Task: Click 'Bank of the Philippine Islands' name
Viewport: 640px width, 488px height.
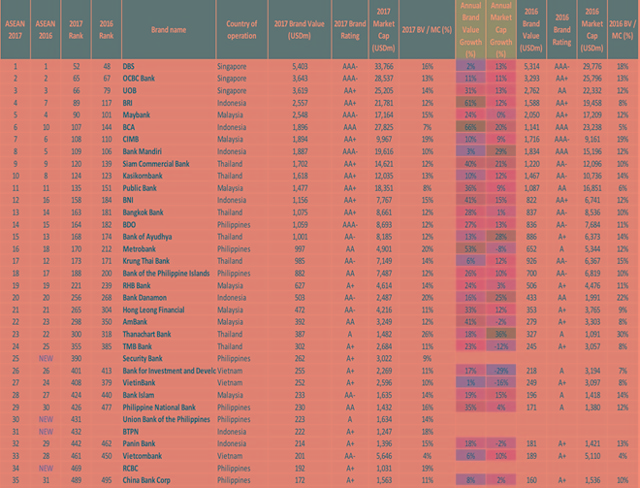Action: [x=166, y=273]
